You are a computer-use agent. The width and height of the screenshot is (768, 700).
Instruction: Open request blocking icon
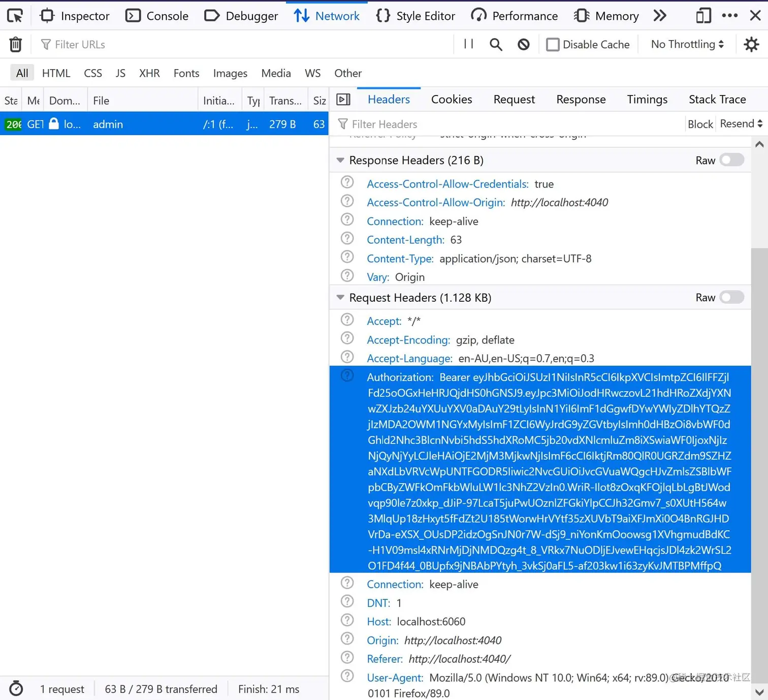tap(524, 45)
